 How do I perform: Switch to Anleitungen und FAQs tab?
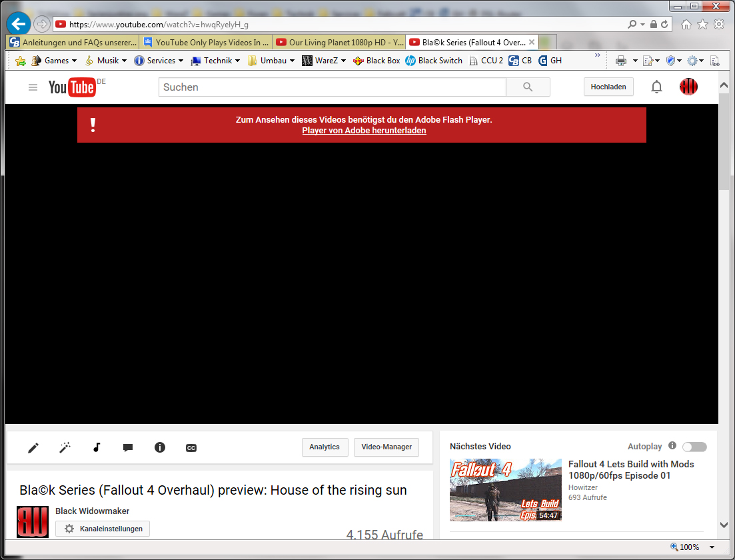point(73,42)
